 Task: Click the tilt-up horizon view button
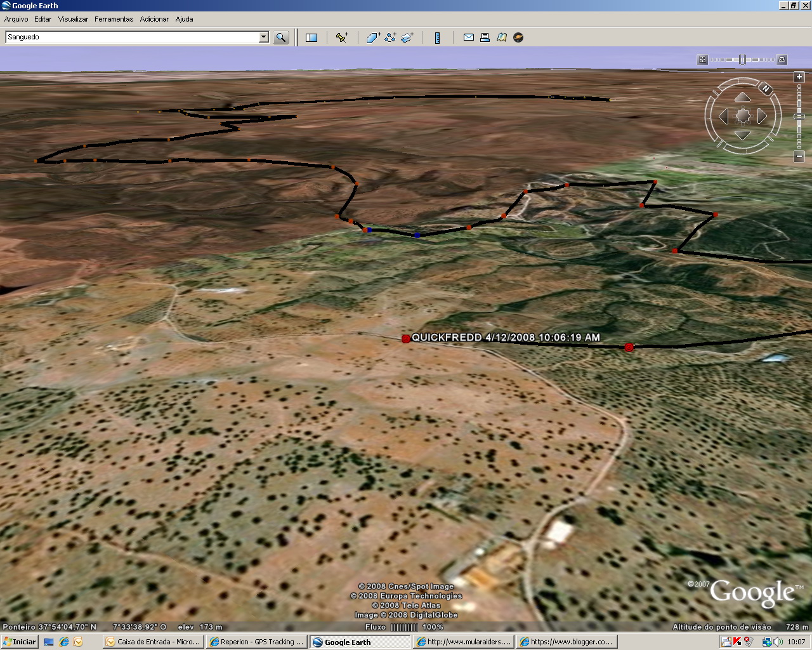pyautogui.click(x=782, y=60)
